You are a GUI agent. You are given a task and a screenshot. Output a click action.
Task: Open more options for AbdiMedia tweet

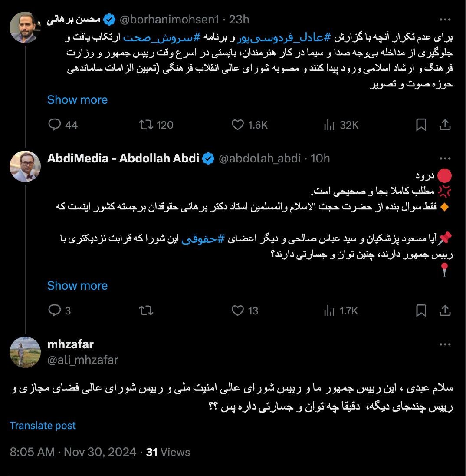coord(445,159)
